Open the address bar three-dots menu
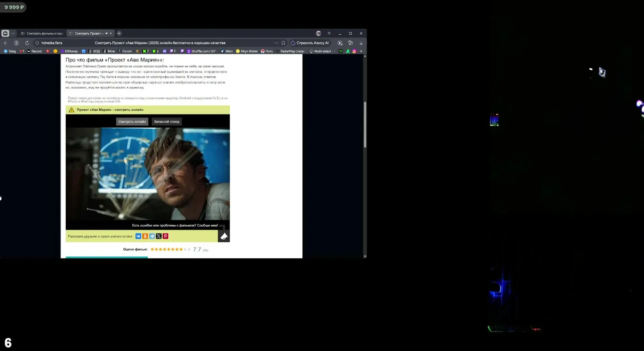 (x=276, y=43)
